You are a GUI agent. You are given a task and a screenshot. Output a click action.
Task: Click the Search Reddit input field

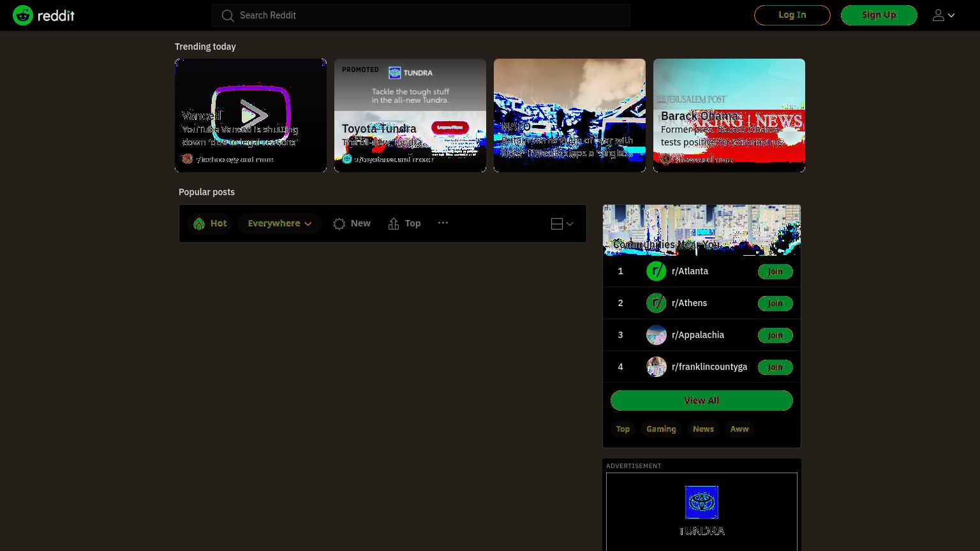point(421,15)
